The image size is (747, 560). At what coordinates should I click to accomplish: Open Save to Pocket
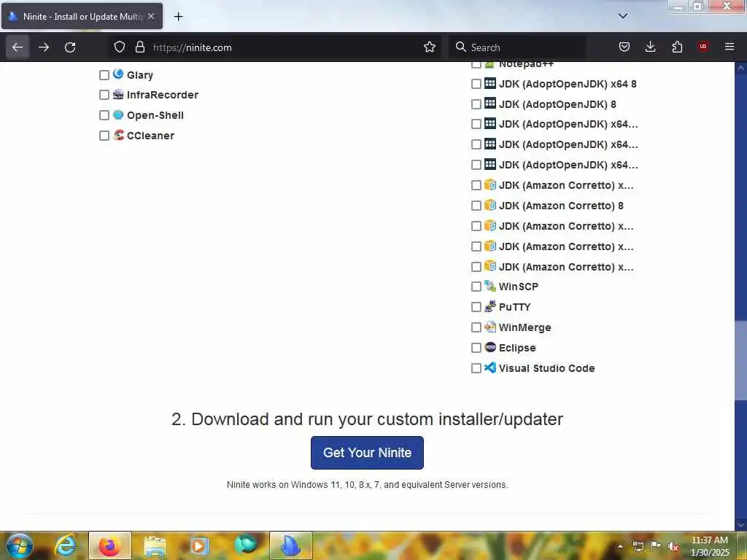[x=624, y=47]
